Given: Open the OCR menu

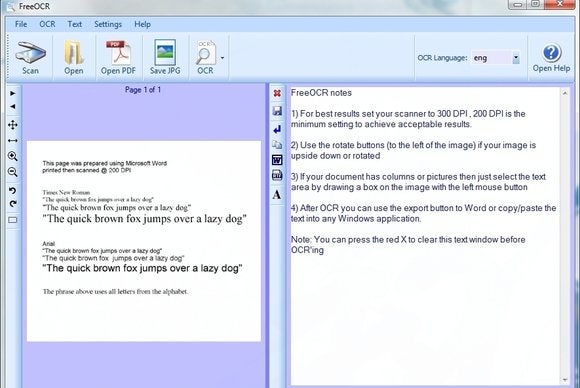Looking at the screenshot, I should coord(47,24).
